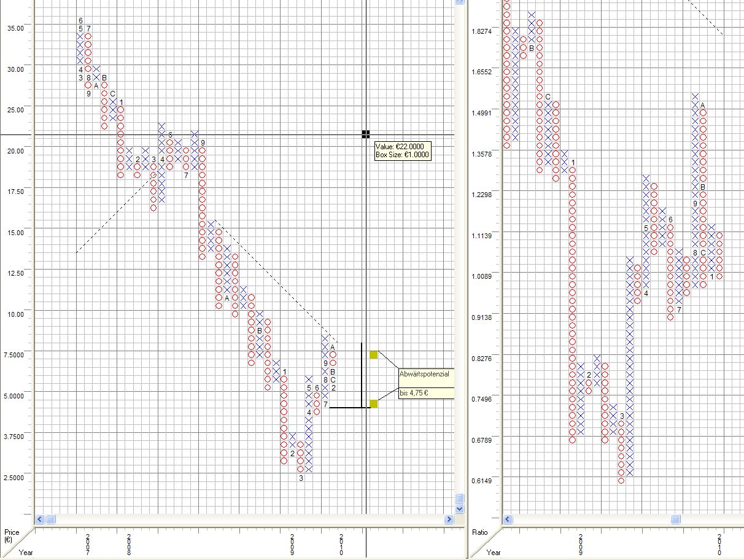Click the price chart's horizontal scrollbar thumb
Image resolution: width=744 pixels, height=560 pixels.
[x=50, y=519]
